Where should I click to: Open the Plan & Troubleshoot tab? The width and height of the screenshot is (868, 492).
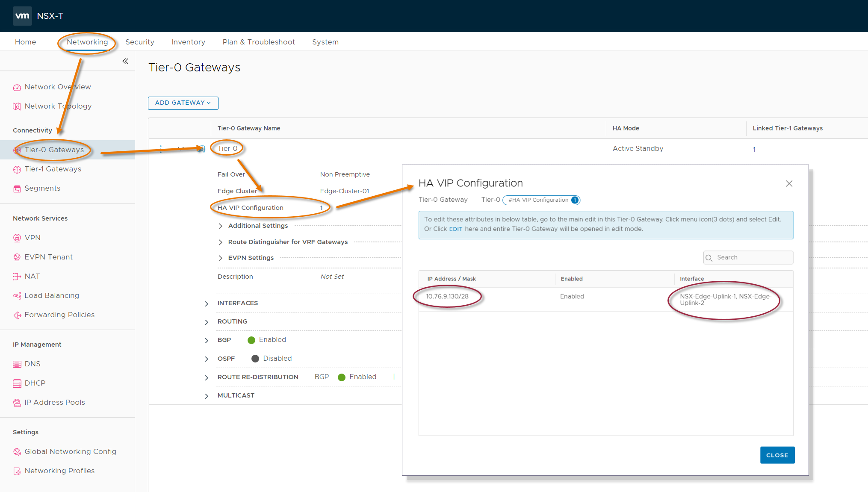259,42
